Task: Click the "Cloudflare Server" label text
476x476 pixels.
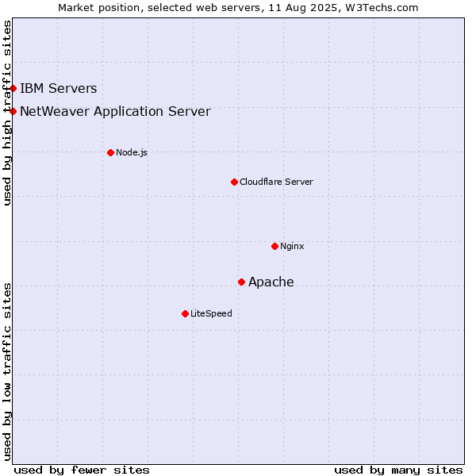Action: click(x=276, y=182)
